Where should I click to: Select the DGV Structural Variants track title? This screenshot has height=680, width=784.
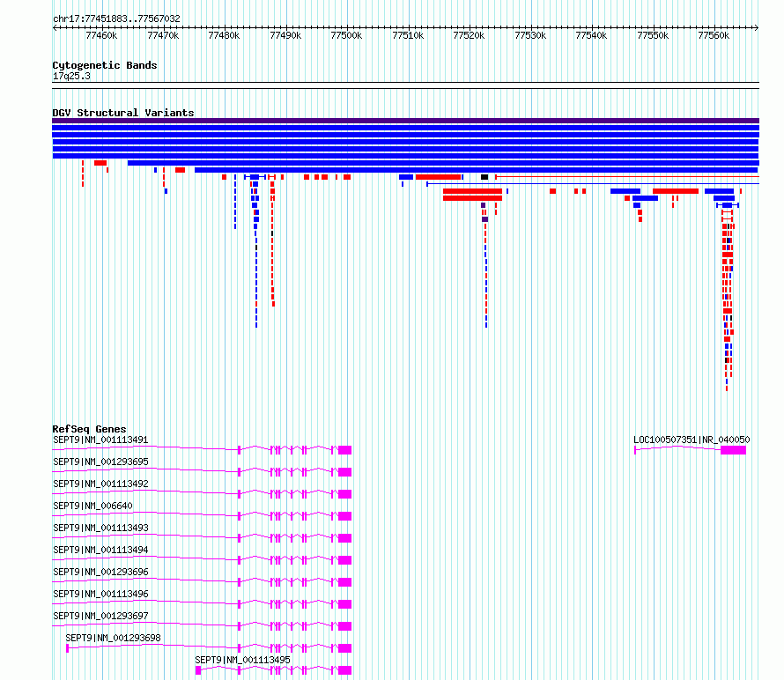click(123, 113)
